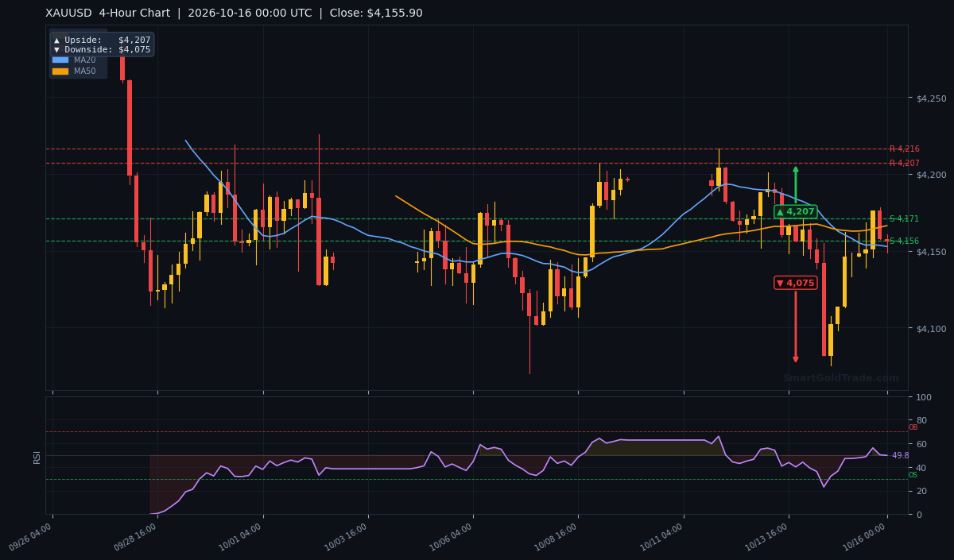Click the RSI 100 scale label
The height and width of the screenshot is (560, 954).
[925, 397]
